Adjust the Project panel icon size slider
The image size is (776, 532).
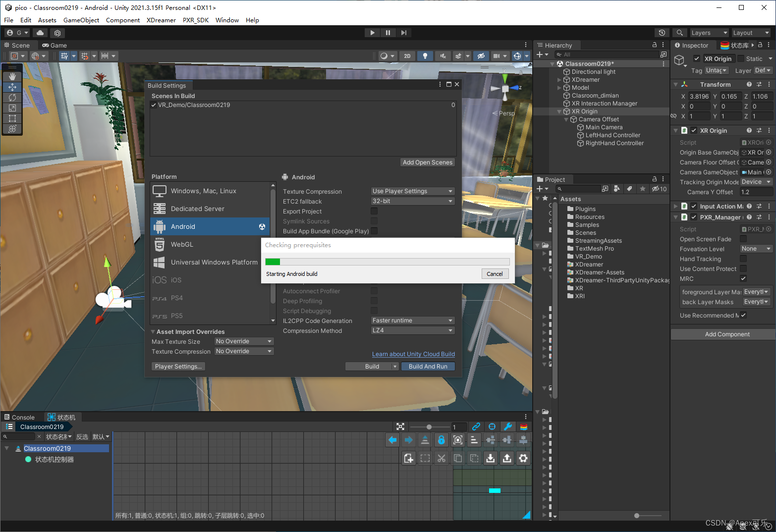click(x=637, y=516)
